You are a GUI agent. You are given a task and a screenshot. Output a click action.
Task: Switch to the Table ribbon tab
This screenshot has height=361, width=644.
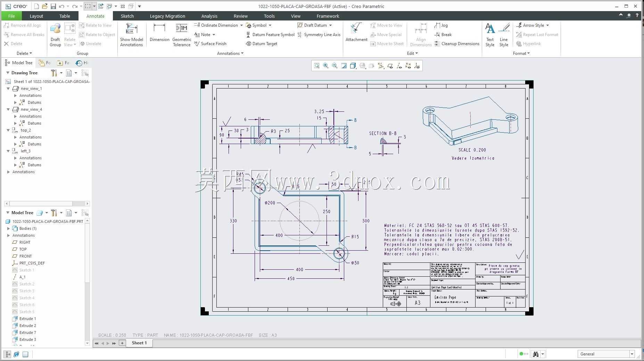point(65,16)
